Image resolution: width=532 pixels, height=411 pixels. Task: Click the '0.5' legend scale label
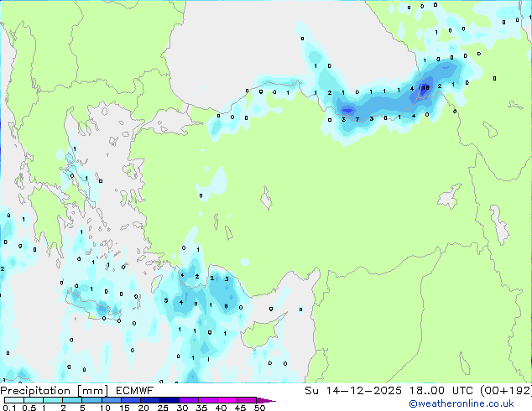point(29,408)
